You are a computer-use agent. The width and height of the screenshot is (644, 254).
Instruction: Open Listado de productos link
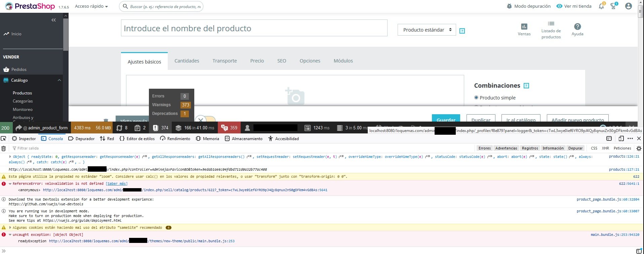click(x=551, y=30)
